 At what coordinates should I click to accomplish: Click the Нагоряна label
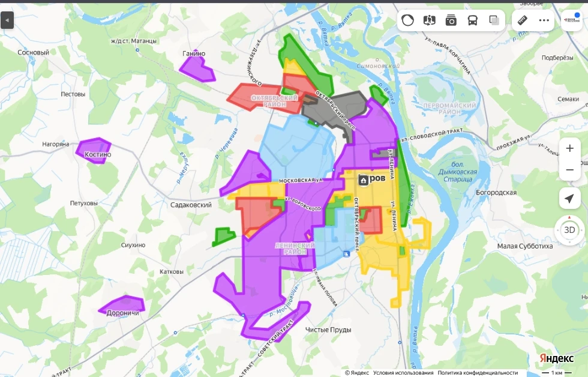(55, 144)
